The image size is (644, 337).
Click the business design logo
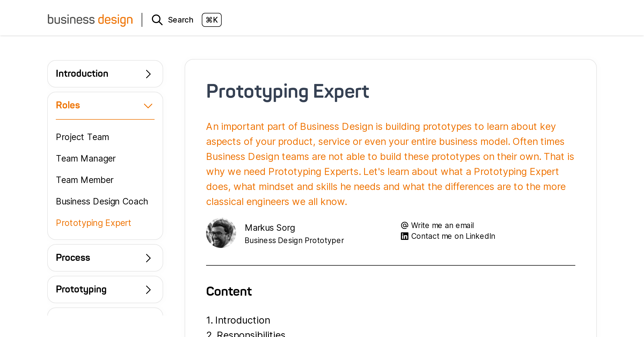coord(90,20)
